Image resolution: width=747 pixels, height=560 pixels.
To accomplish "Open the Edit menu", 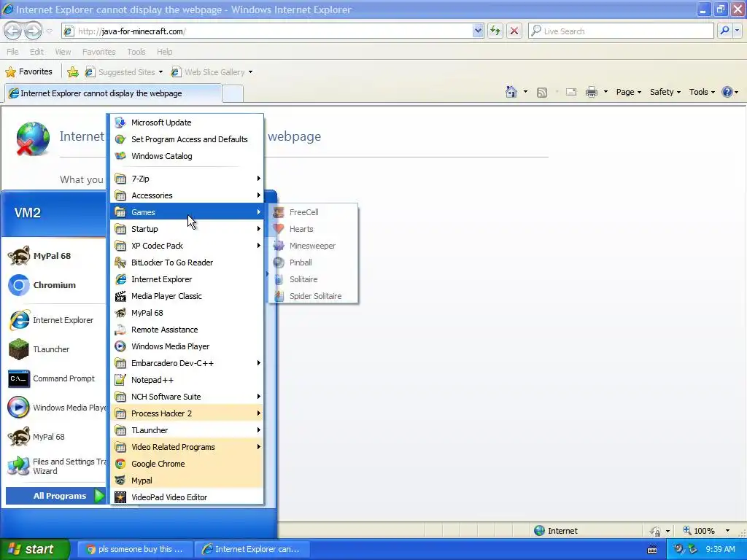I will pos(36,52).
